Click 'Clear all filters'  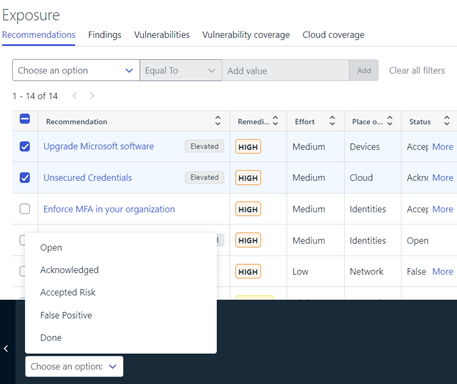click(417, 70)
